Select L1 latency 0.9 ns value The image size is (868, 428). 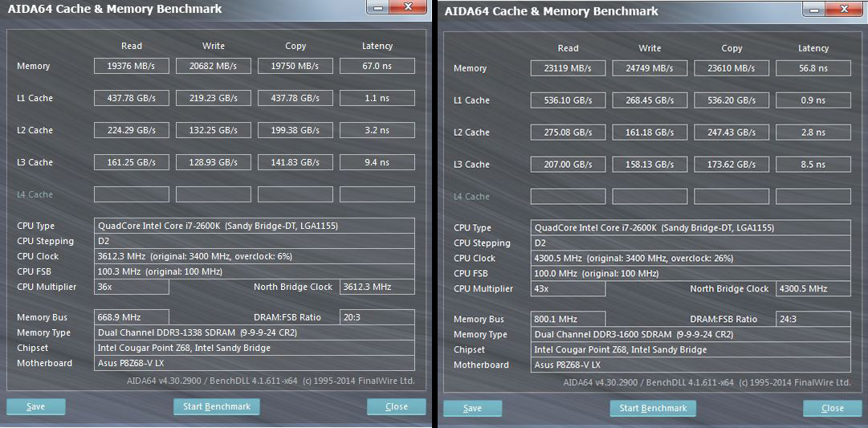click(x=813, y=100)
